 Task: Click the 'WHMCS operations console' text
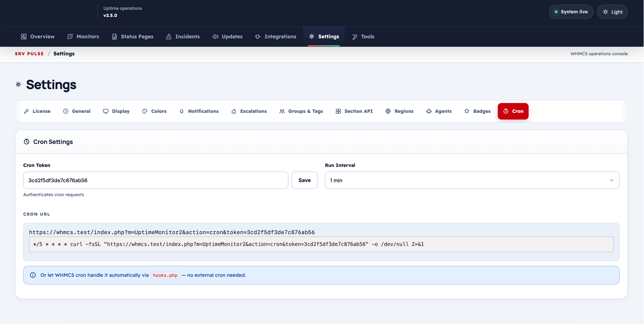tap(599, 54)
